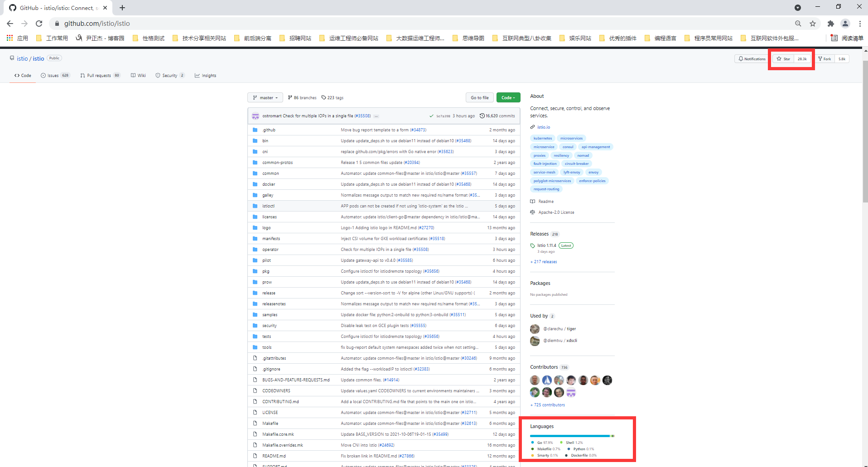
Task: Click the Fork button
Action: (x=825, y=59)
